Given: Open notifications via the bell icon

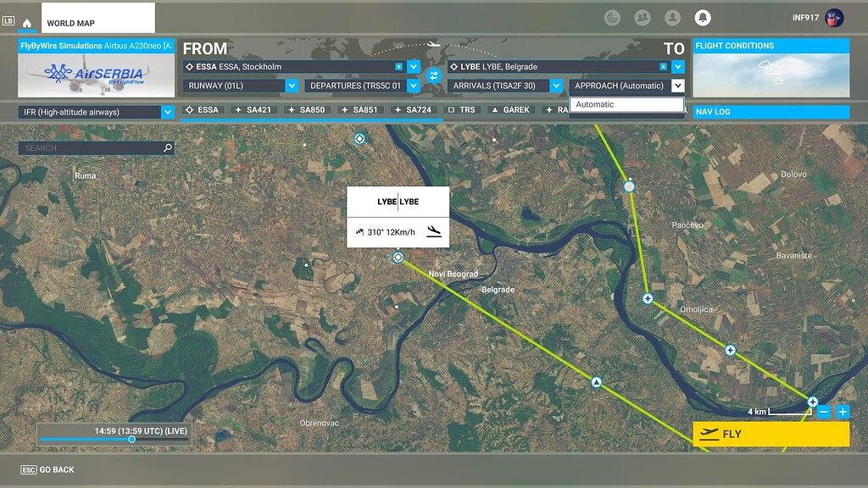Looking at the screenshot, I should 704,17.
